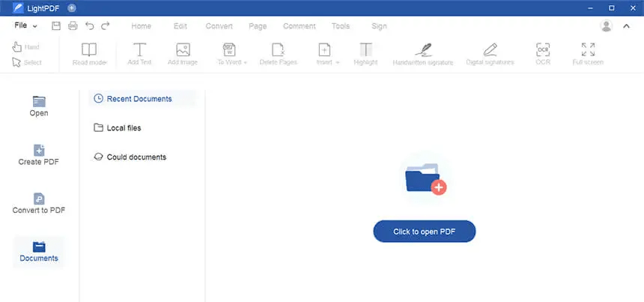Choose the Select cursor tool
This screenshot has width=644, height=302.
click(27, 62)
